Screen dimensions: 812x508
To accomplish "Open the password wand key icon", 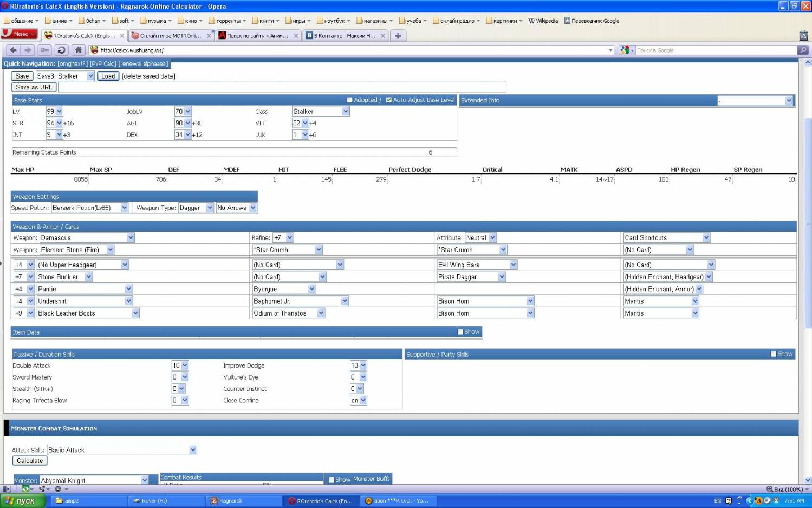I will [44, 50].
